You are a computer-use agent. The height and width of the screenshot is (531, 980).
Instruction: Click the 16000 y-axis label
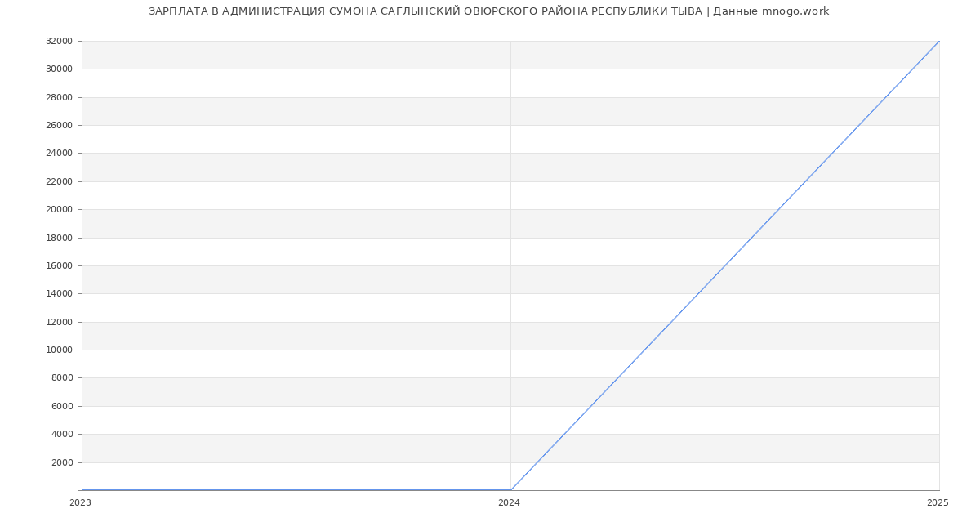coord(59,265)
